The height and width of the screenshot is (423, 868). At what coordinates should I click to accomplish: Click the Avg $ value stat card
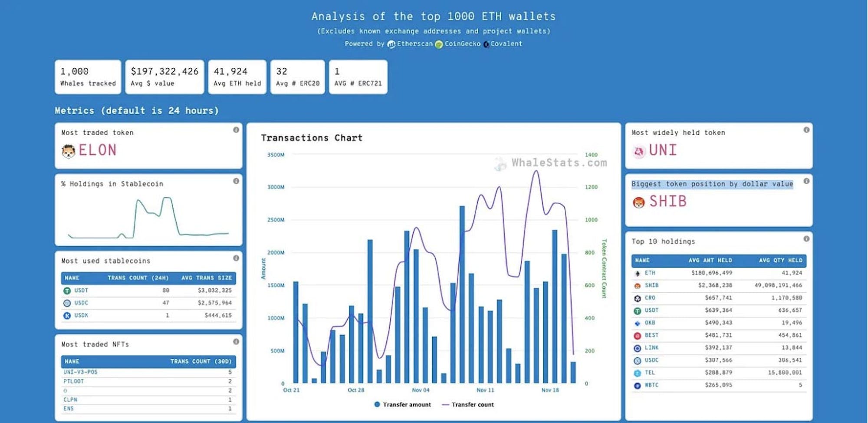164,77
